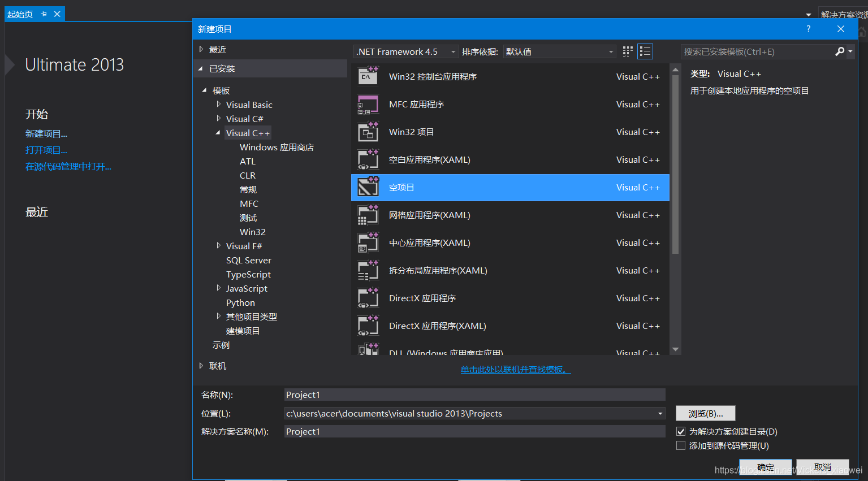Click the 浏览(B)... button

tap(706, 414)
